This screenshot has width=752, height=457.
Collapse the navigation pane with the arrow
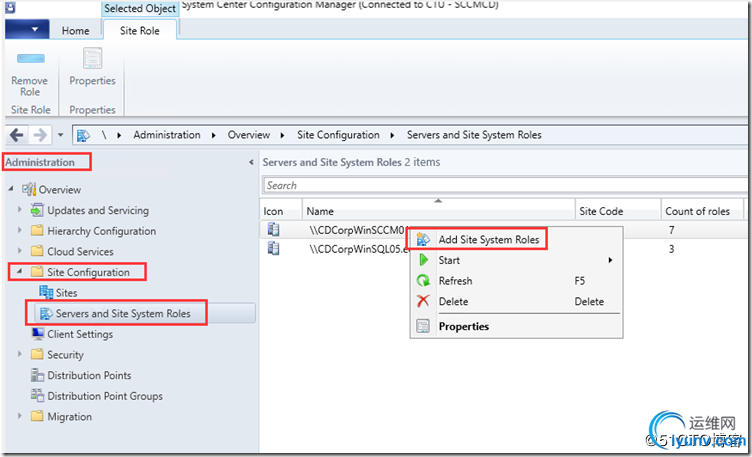[251, 163]
